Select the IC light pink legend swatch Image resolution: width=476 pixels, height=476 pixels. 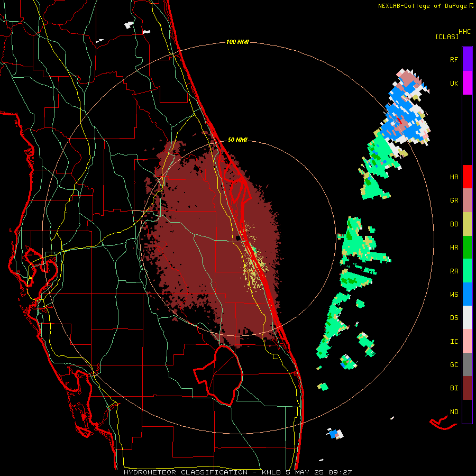tap(467, 341)
